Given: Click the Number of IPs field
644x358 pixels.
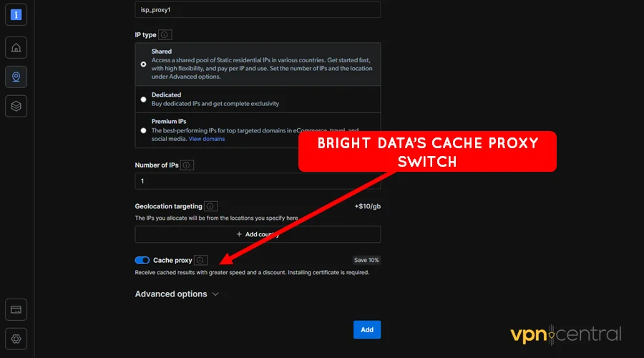Looking at the screenshot, I should (x=258, y=181).
